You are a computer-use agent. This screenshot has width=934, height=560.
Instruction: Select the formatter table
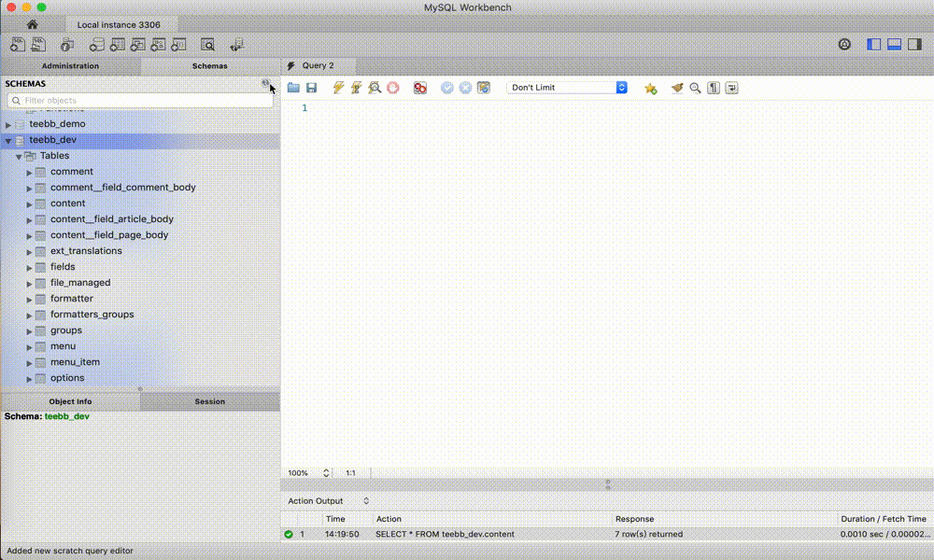[x=72, y=298]
